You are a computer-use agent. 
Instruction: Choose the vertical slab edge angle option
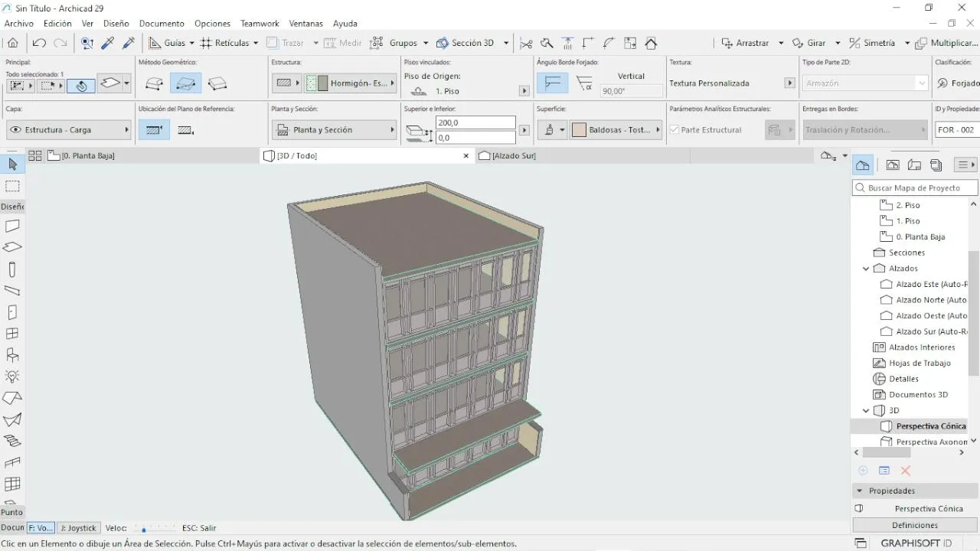pyautogui.click(x=552, y=83)
